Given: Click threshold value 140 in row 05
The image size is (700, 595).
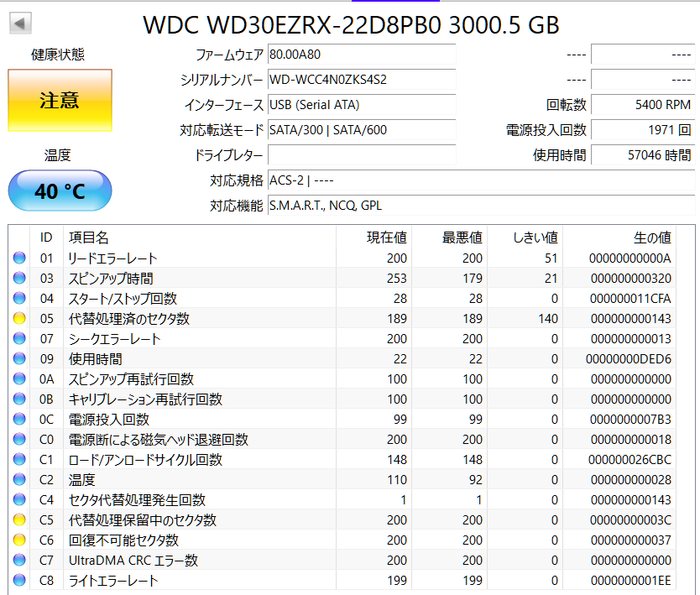Looking at the screenshot, I should 548,318.
